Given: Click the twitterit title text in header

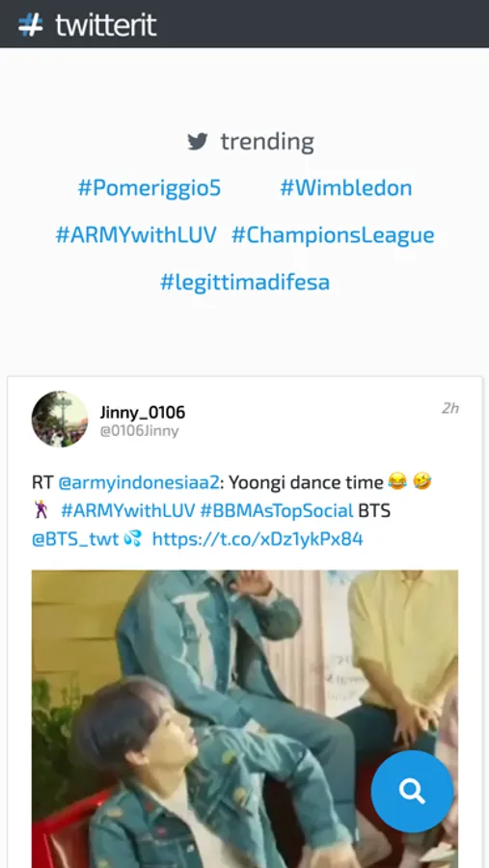Looking at the screenshot, I should click(x=106, y=25).
